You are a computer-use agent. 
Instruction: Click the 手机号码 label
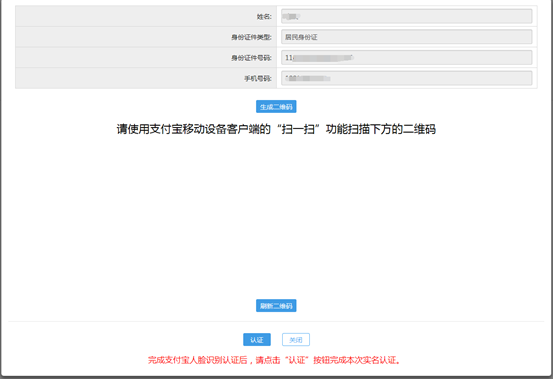click(x=258, y=79)
